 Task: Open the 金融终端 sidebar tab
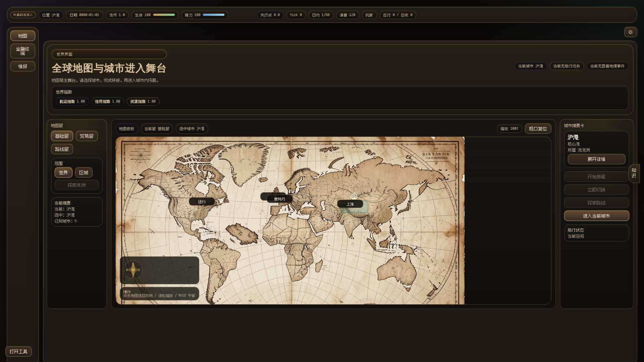(x=22, y=51)
